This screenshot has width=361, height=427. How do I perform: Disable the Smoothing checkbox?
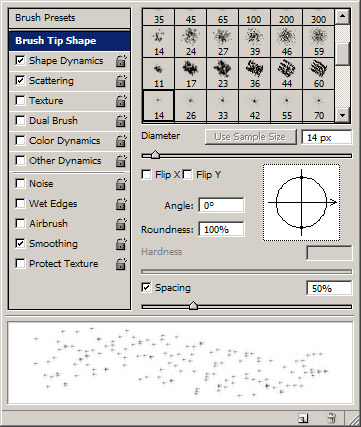pyautogui.click(x=20, y=243)
